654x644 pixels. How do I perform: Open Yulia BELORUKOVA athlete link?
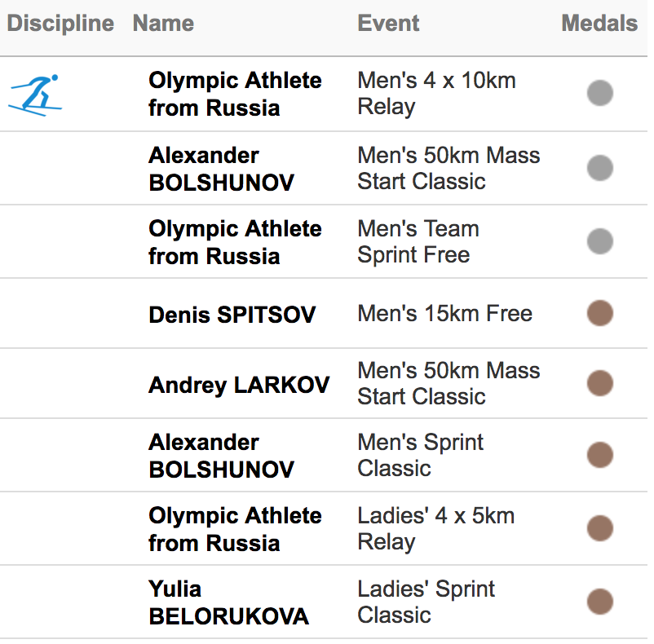click(228, 602)
